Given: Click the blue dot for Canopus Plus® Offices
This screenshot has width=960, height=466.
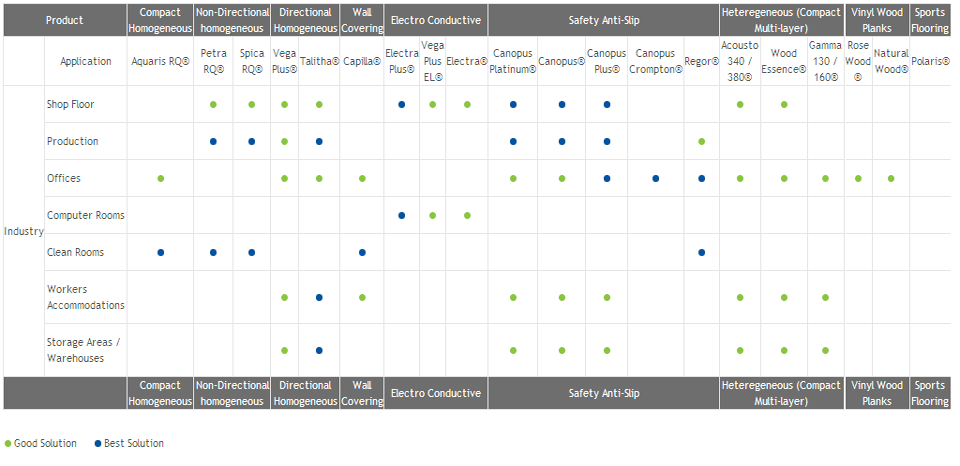Looking at the screenshot, I should click(x=607, y=178).
